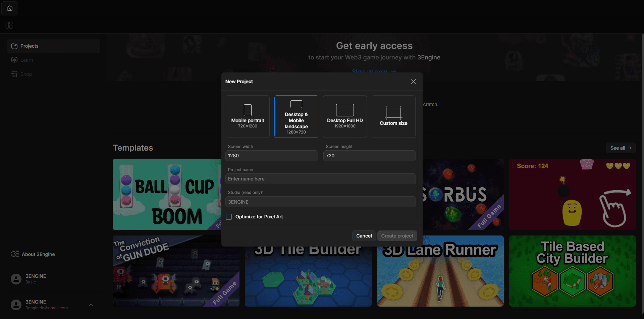Screen dimensions: 644x319
Task: Click the Shop storefront icon
Action: point(14,74)
